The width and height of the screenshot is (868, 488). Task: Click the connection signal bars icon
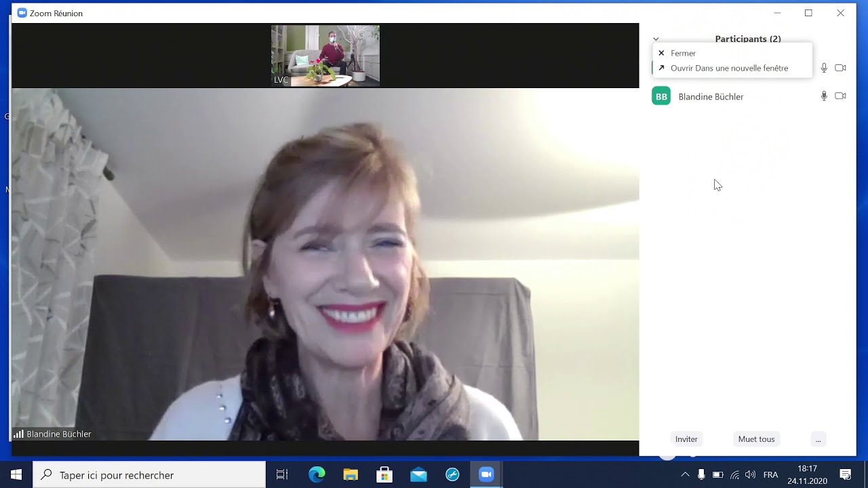[19, 434]
